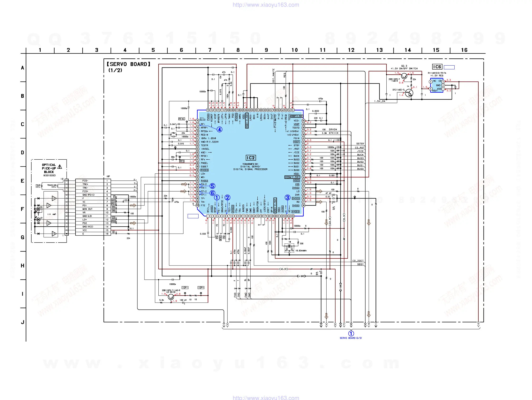The width and height of the screenshot is (532, 400).
Task: Click the 16.9344MHz crystal symbol
Action: (289, 246)
